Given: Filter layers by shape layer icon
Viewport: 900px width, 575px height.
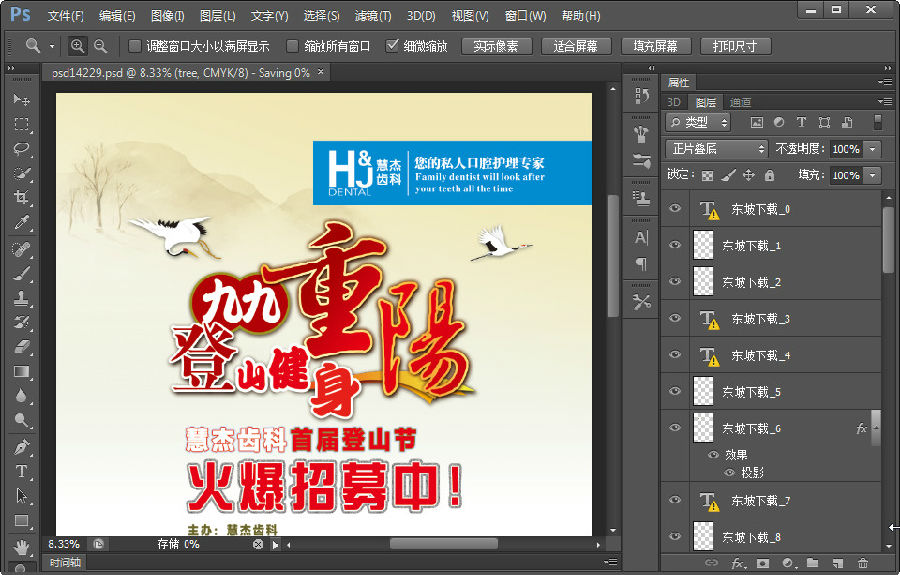Looking at the screenshot, I should 824,122.
